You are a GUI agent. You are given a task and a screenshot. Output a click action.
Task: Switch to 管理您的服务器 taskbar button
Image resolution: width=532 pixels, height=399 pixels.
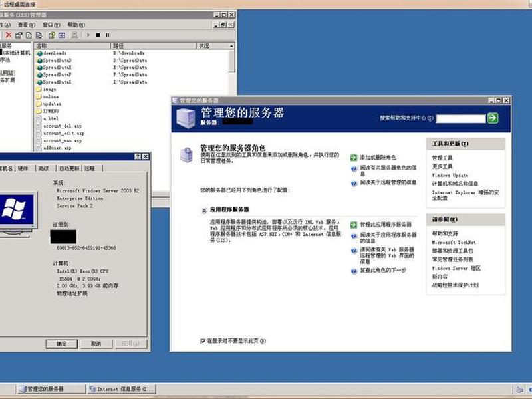point(51,389)
